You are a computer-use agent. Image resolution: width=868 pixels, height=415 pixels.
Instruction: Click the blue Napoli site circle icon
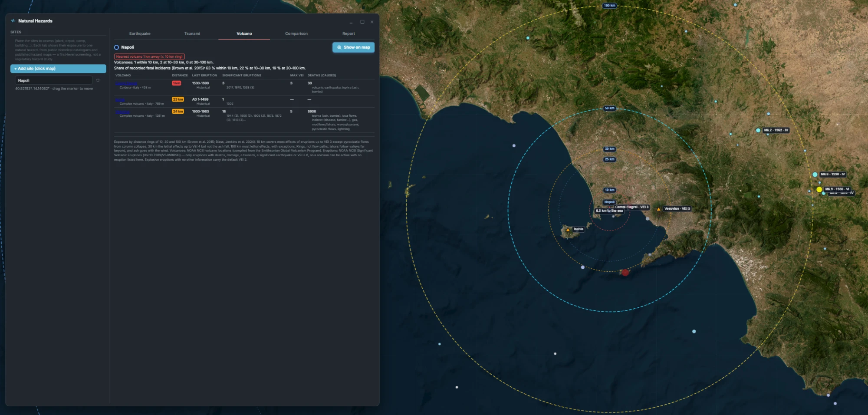[x=116, y=47]
